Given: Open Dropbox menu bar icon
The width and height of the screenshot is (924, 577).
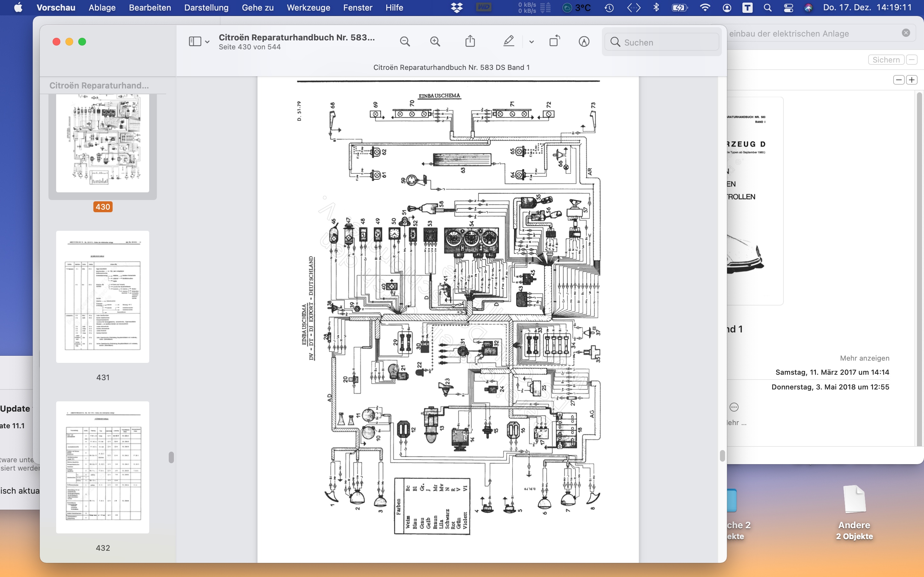Looking at the screenshot, I should [x=457, y=8].
